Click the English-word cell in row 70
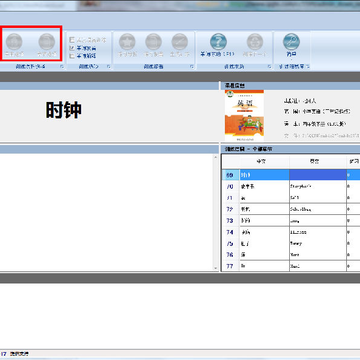This screenshot has height=360, width=360. coord(318,186)
